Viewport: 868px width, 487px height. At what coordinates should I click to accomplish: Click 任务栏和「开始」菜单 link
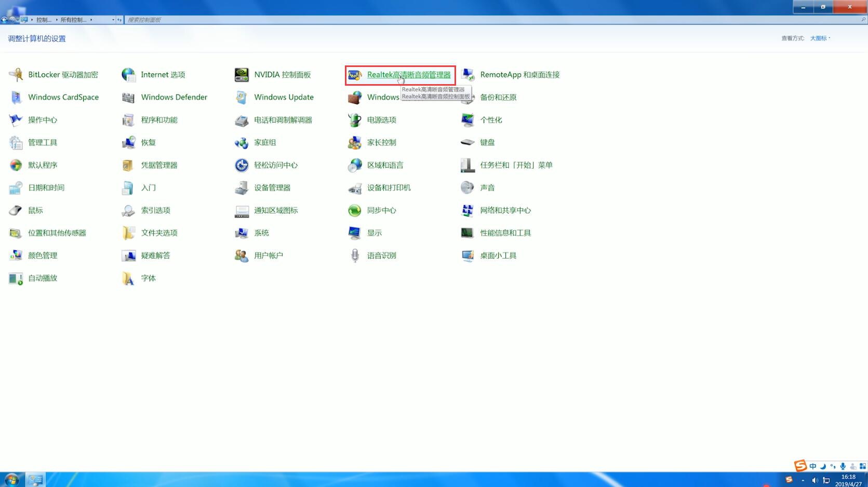[516, 165]
